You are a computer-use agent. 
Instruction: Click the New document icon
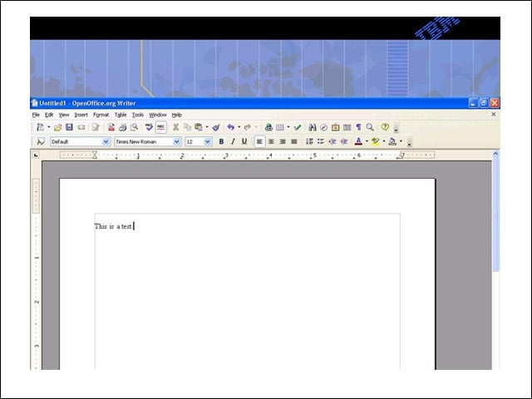click(41, 127)
